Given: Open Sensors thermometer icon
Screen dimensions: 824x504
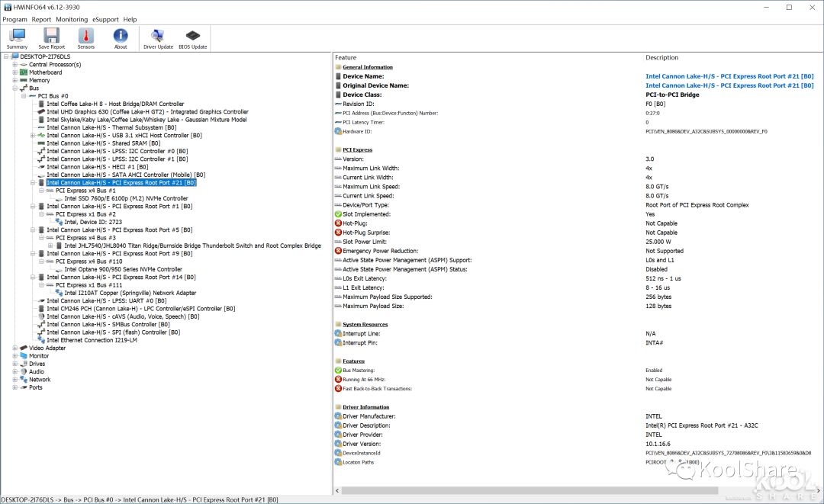Looking at the screenshot, I should point(86,38).
